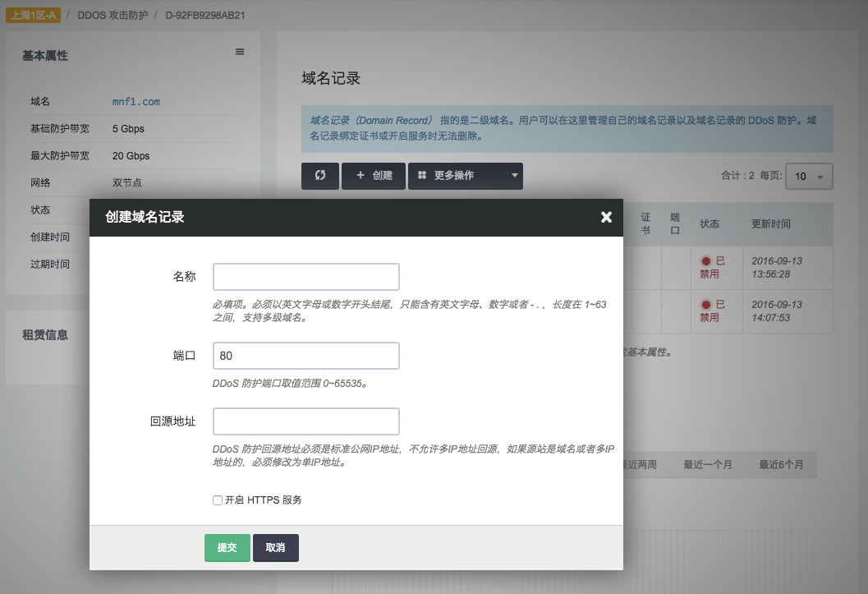Cancel the domain record dialog

(275, 548)
